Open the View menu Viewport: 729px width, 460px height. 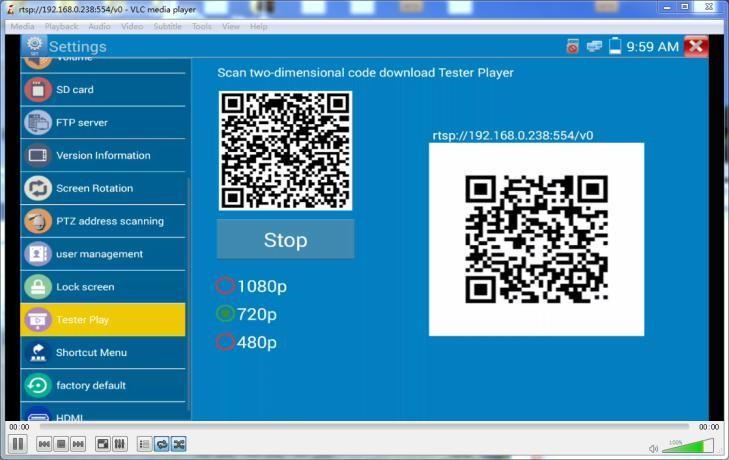click(x=231, y=27)
